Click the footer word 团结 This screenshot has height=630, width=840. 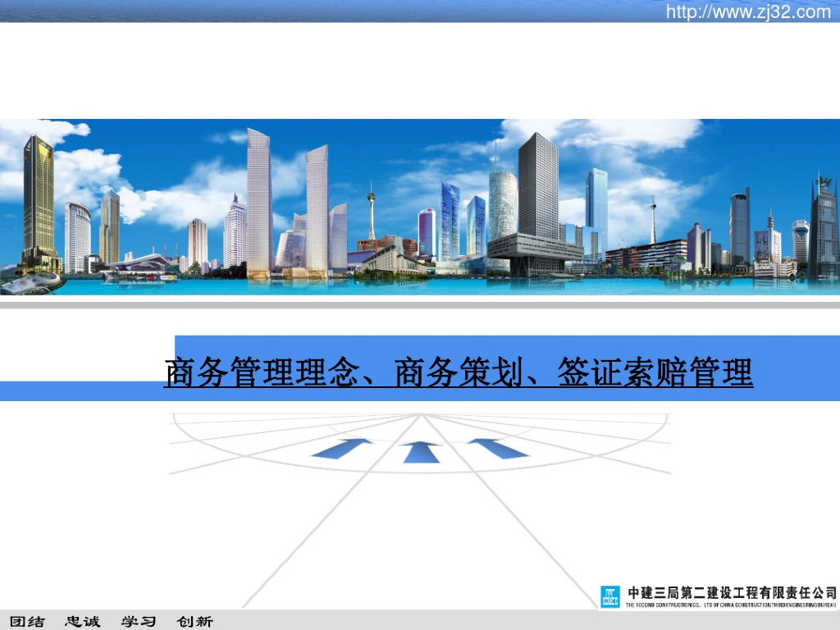coord(27,622)
